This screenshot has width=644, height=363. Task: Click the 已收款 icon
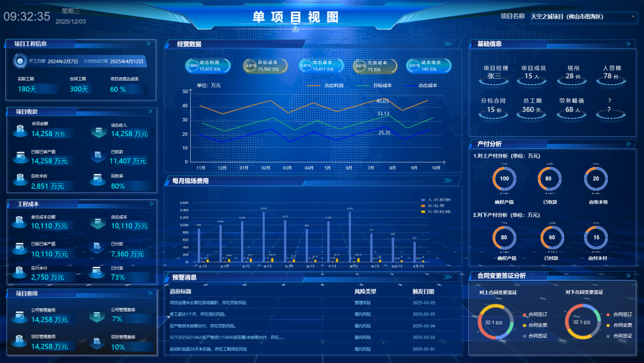pos(98,156)
